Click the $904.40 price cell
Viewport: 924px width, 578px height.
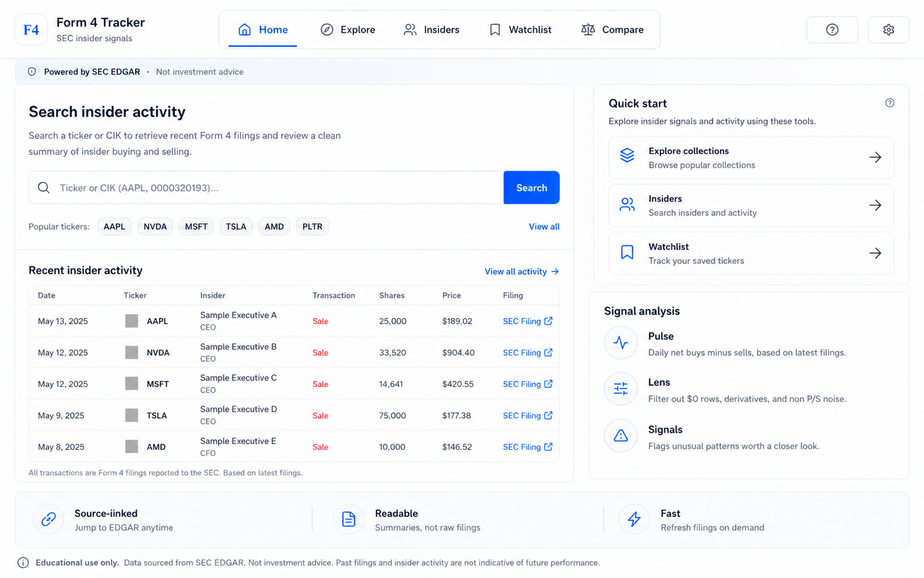(x=458, y=353)
